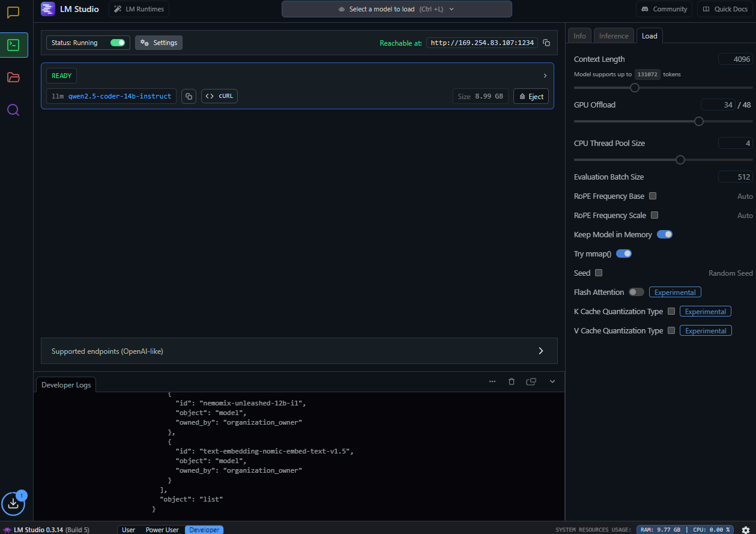Click Experimental badge beside K Cache Quantization
The width and height of the screenshot is (756, 534).
click(x=706, y=311)
